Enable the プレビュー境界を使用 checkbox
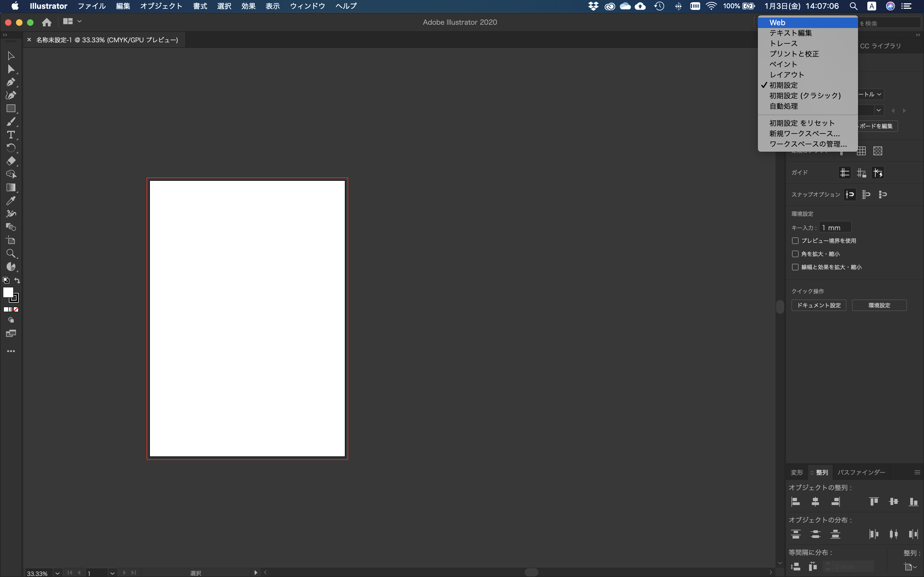Image resolution: width=924 pixels, height=577 pixels. tap(795, 241)
